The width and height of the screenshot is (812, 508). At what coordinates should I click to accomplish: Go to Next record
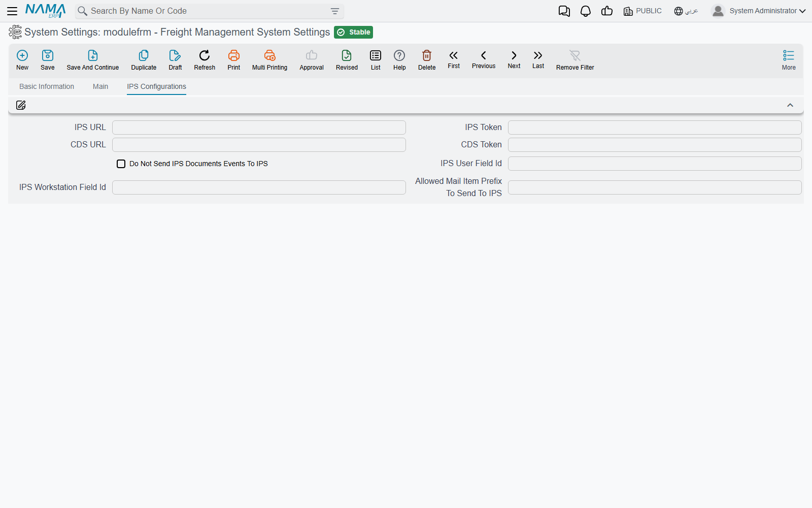coord(514,59)
